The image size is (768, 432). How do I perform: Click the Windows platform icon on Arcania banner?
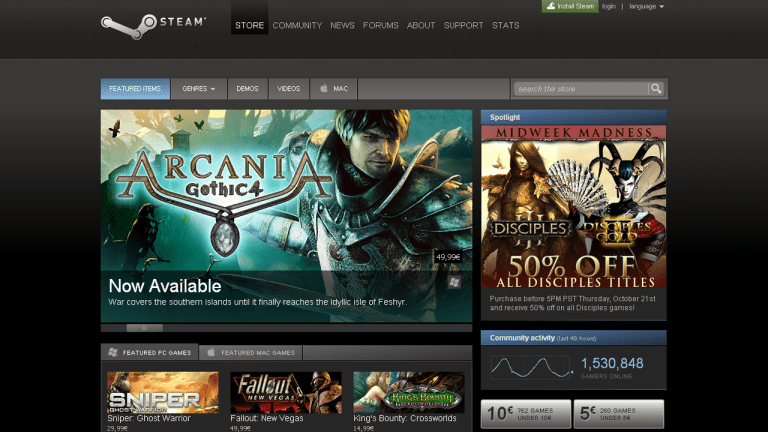tap(454, 282)
